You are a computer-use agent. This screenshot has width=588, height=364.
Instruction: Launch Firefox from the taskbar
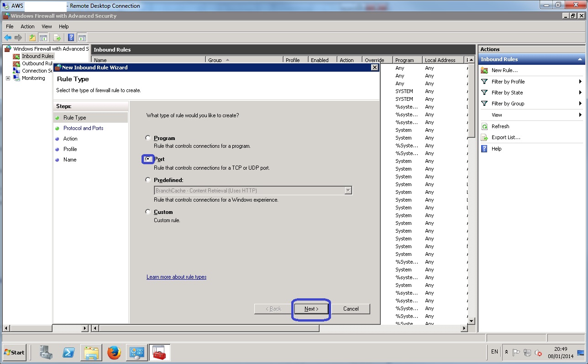pyautogui.click(x=114, y=352)
